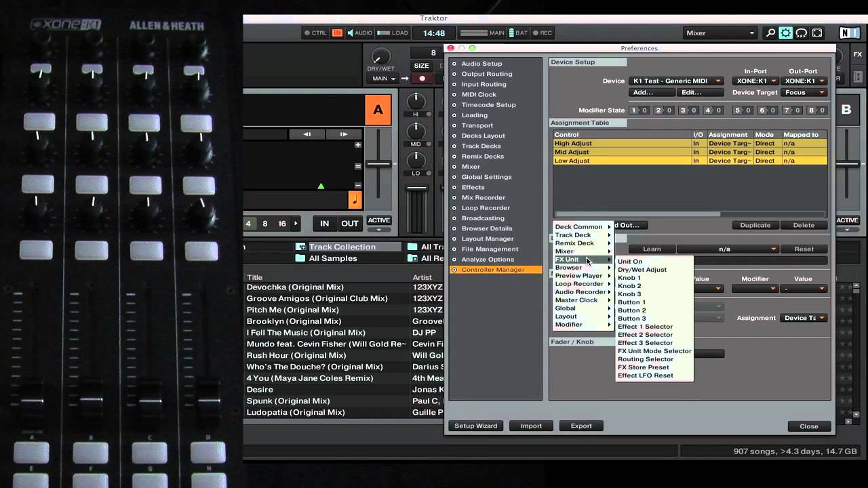Open the Mixer layout dropdown in header
The image size is (868, 488).
click(x=720, y=33)
